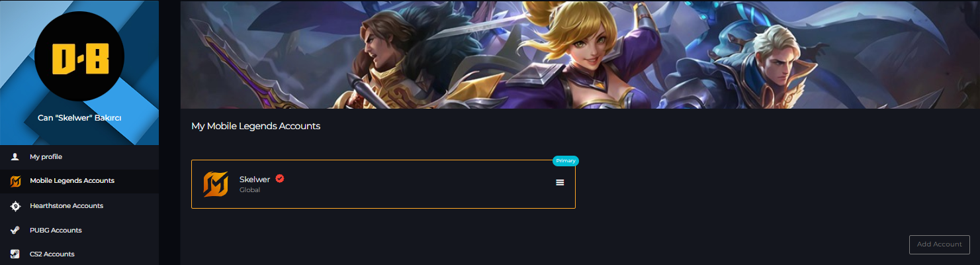The height and width of the screenshot is (265, 980).
Task: Click the Mobile Legends sidebar icon
Action: click(x=15, y=181)
